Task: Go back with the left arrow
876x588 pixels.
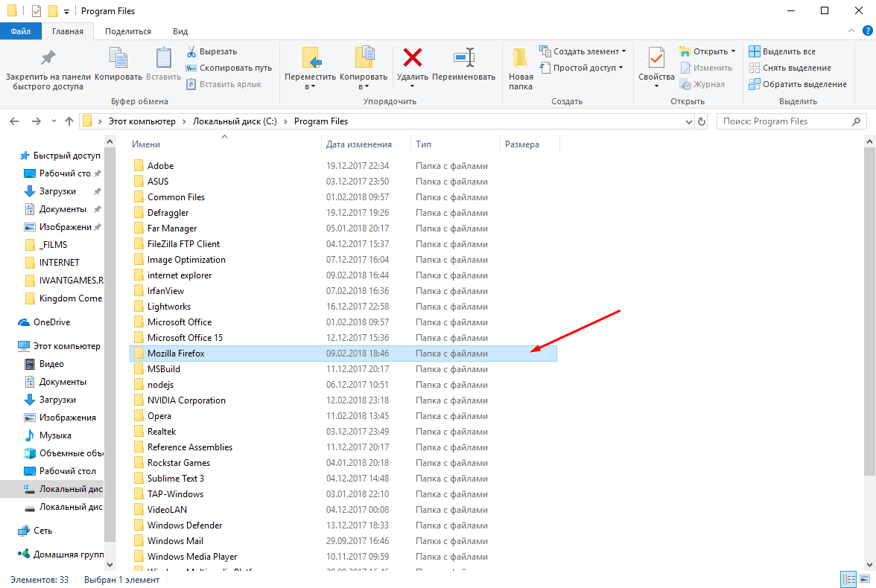Action: (x=15, y=121)
